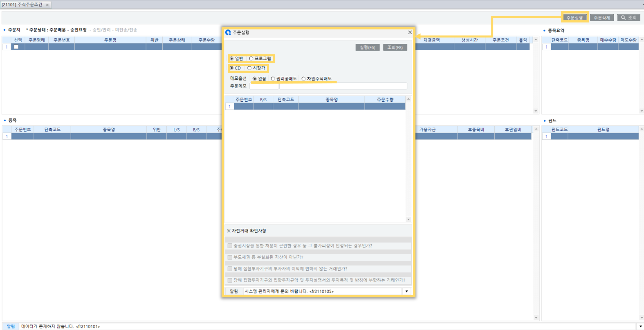
Task: Click scroll-up arrow in dialog order list
Action: [408, 99]
